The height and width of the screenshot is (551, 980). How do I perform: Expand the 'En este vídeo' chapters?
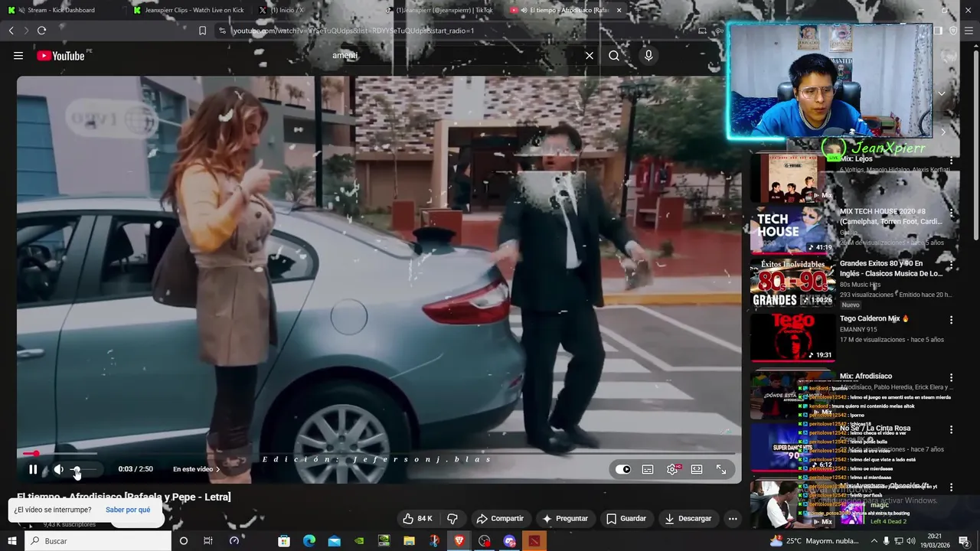pos(196,469)
